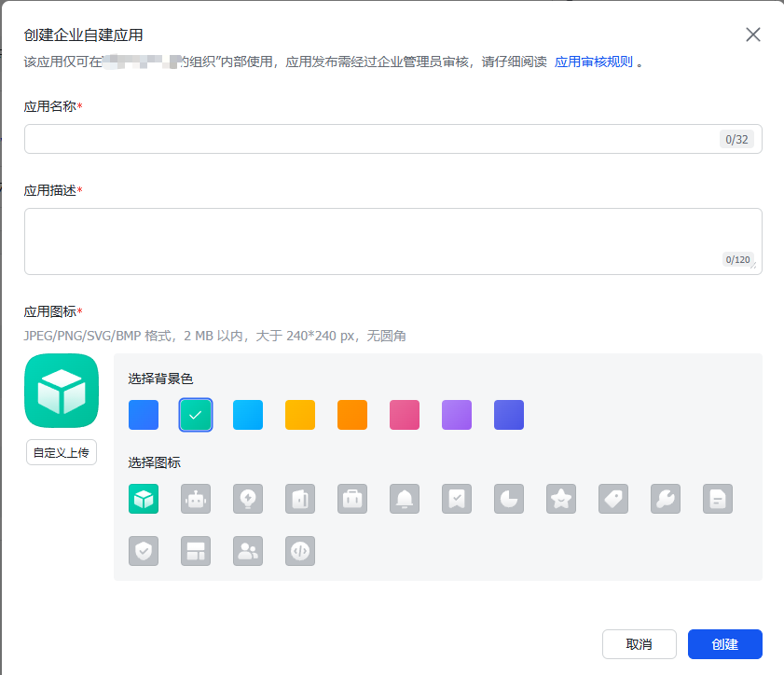
Task: Select the crescent moon icon
Action: pos(508,499)
